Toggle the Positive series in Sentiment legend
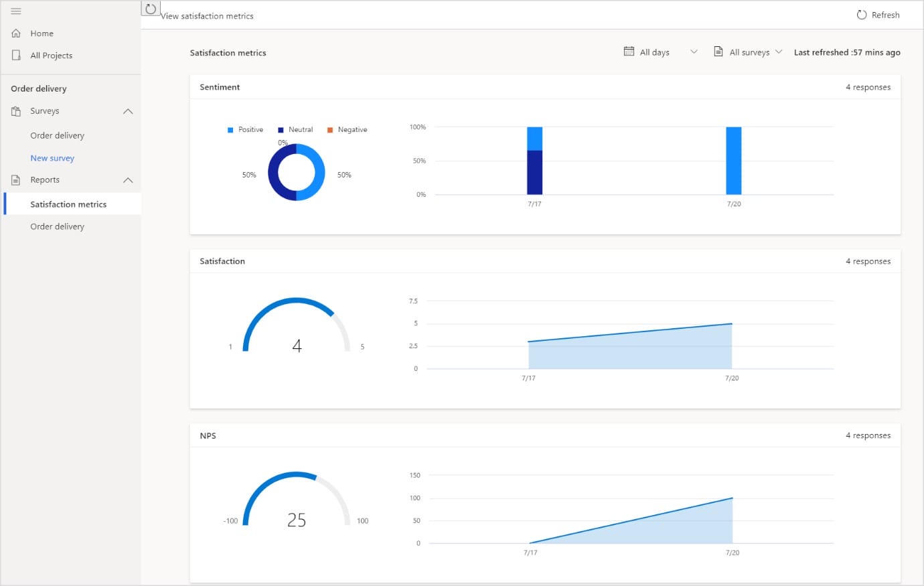This screenshot has height=586, width=924. tap(245, 129)
